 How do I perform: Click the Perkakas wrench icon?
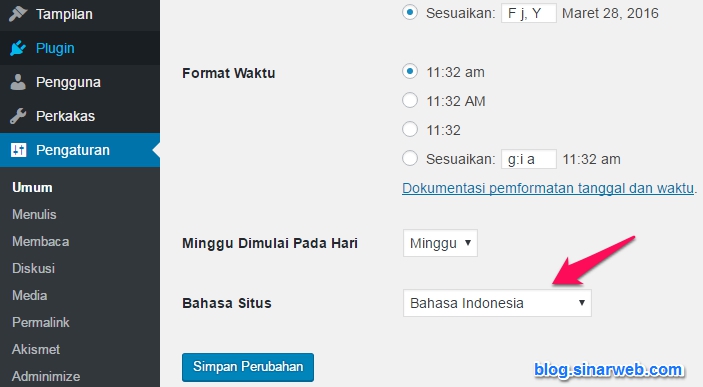pos(18,116)
